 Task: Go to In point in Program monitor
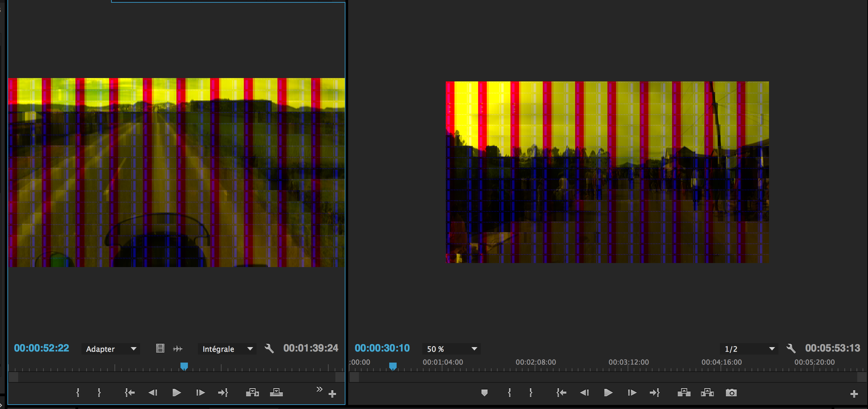point(561,393)
